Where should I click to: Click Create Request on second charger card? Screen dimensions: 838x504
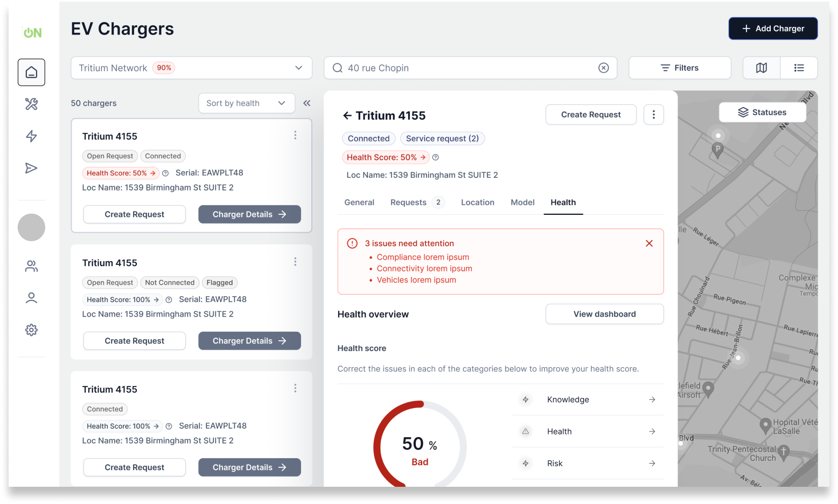[135, 341]
